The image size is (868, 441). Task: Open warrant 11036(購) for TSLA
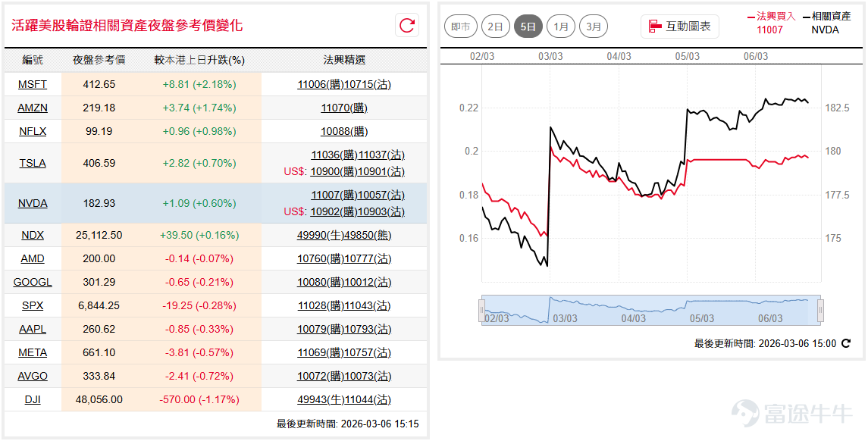(x=334, y=155)
